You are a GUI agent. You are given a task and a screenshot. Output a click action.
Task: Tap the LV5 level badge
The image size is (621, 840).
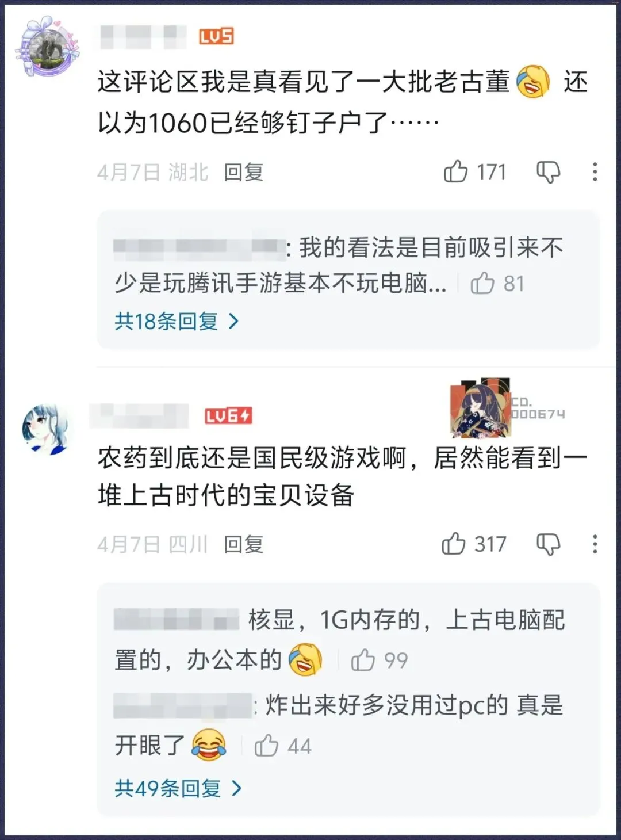click(x=216, y=36)
